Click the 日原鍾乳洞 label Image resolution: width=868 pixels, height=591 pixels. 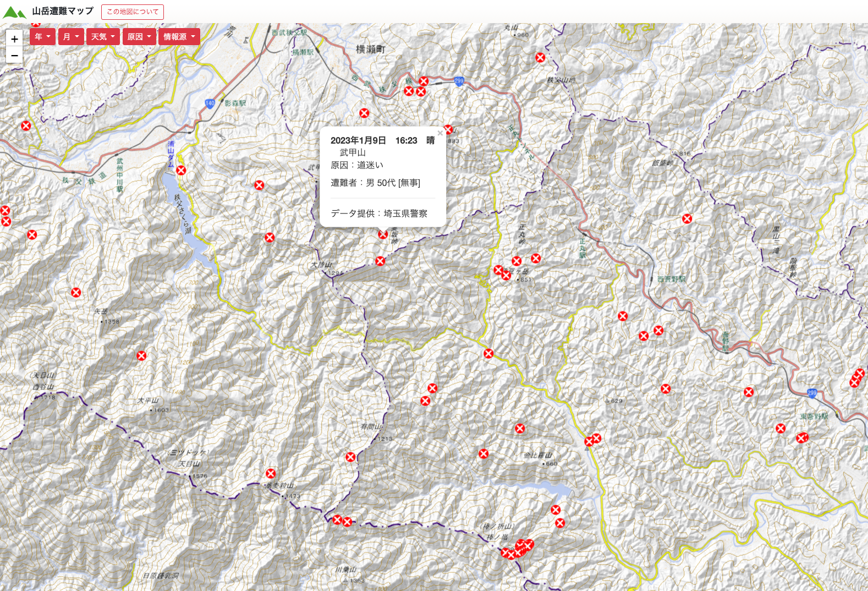pyautogui.click(x=161, y=576)
